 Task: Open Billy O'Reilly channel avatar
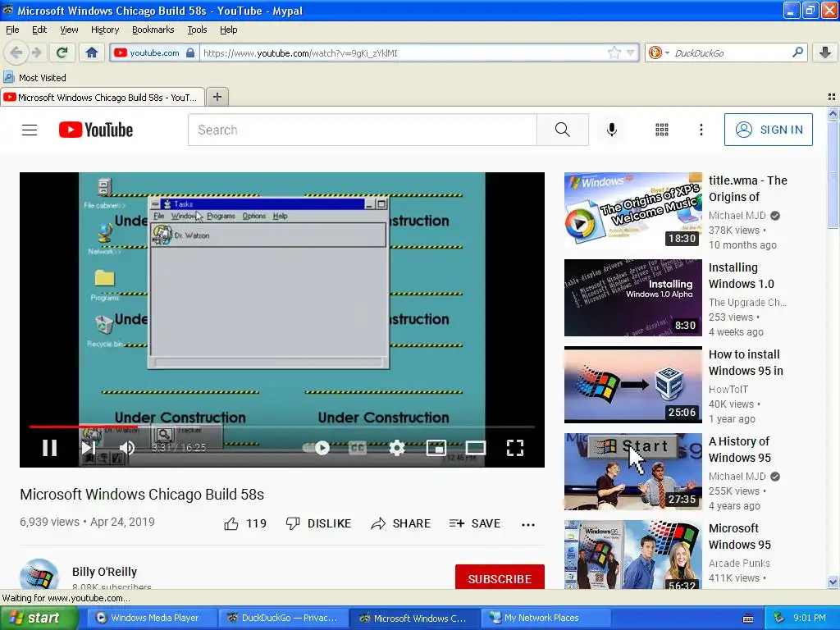pyautogui.click(x=39, y=574)
